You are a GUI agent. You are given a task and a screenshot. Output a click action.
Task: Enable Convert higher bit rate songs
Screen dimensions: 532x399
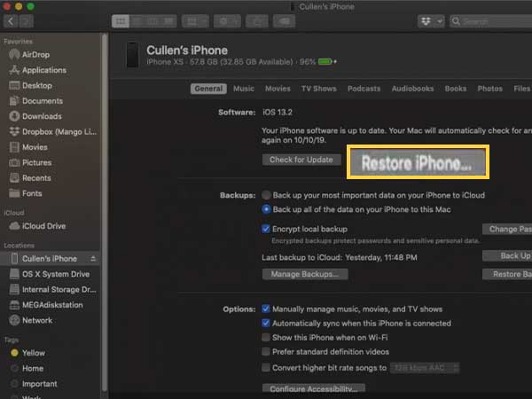click(266, 368)
